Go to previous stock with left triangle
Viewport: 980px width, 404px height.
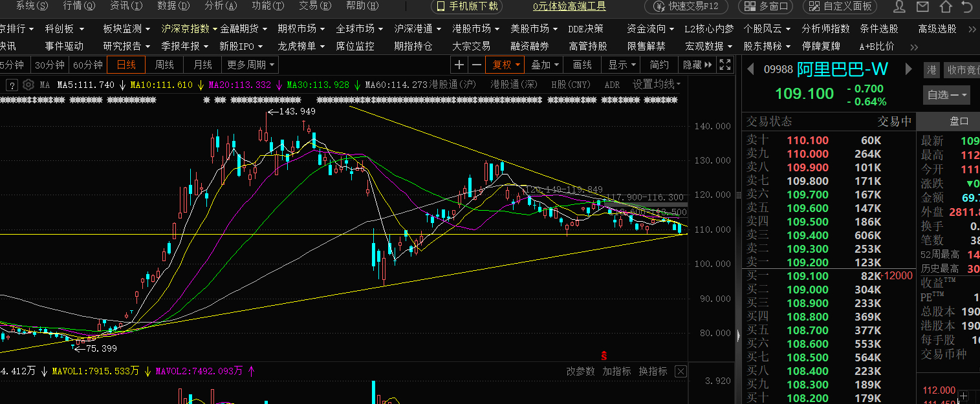coord(751,69)
